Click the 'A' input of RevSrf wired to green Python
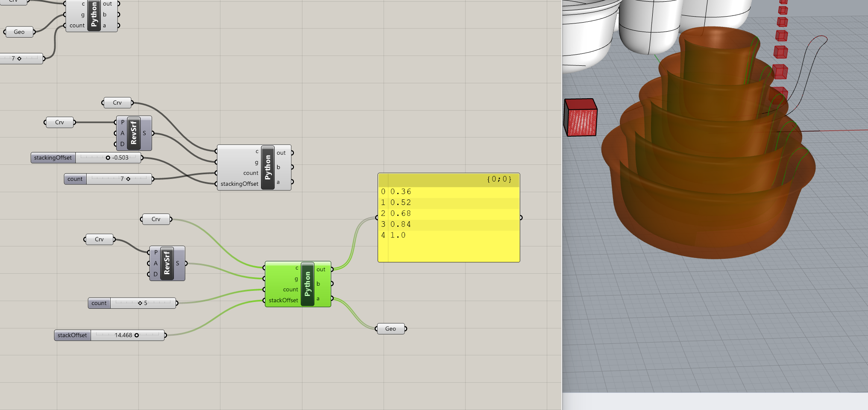This screenshot has height=410, width=868. pyautogui.click(x=155, y=263)
